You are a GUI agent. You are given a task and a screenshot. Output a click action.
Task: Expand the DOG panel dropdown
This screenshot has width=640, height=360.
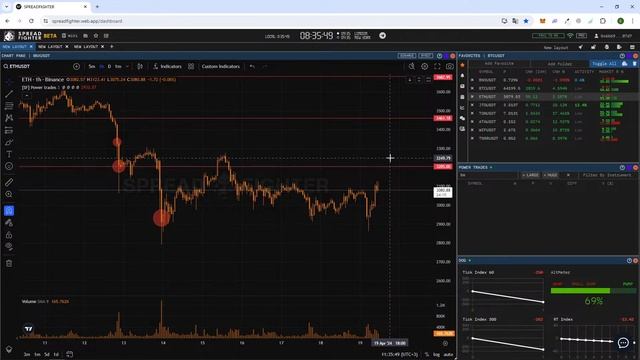[470, 260]
